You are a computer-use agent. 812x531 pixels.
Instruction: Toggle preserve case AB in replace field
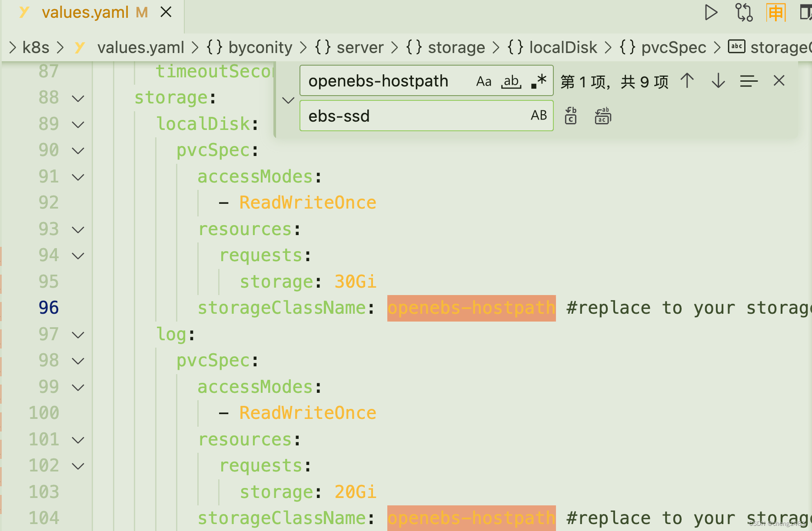point(539,115)
